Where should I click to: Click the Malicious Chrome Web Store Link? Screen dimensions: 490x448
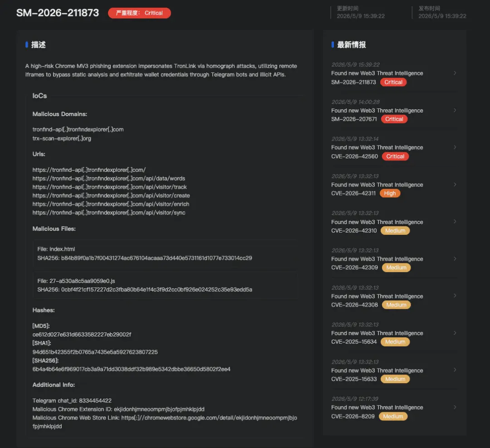165,422
